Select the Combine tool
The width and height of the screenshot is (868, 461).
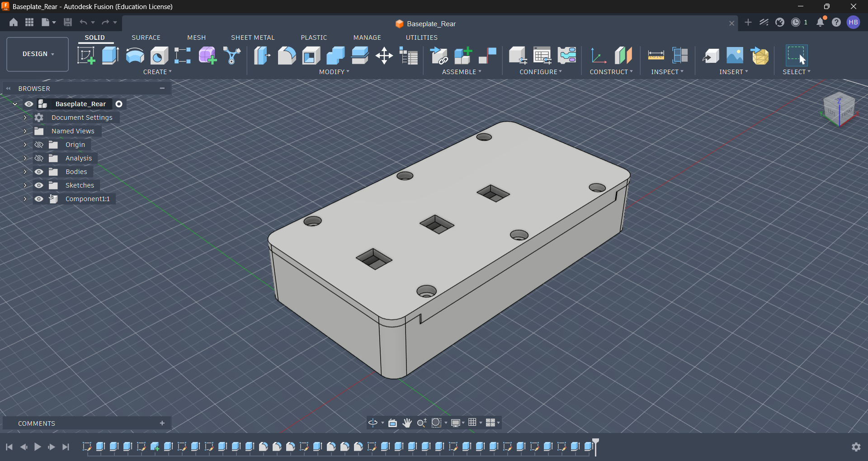coord(335,56)
